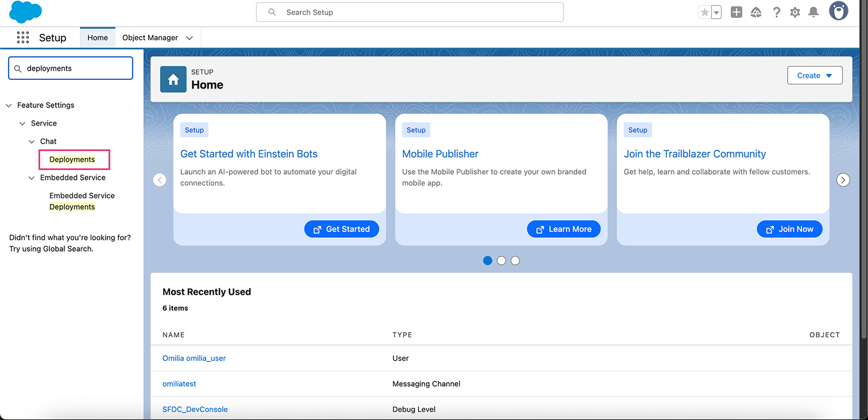The width and height of the screenshot is (868, 420).
Task: Click the Favorites star icon
Action: pyautogui.click(x=704, y=12)
